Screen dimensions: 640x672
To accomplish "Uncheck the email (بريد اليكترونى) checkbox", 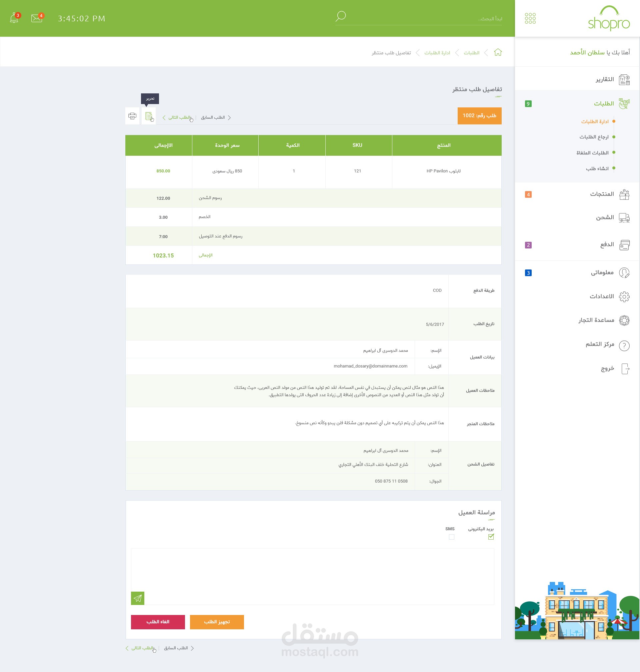I will pos(491,537).
